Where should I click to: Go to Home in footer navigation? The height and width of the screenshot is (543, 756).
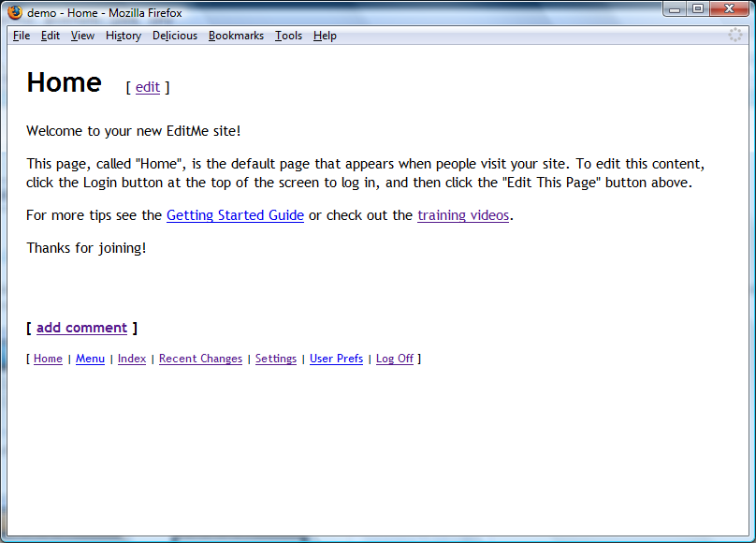tap(48, 359)
